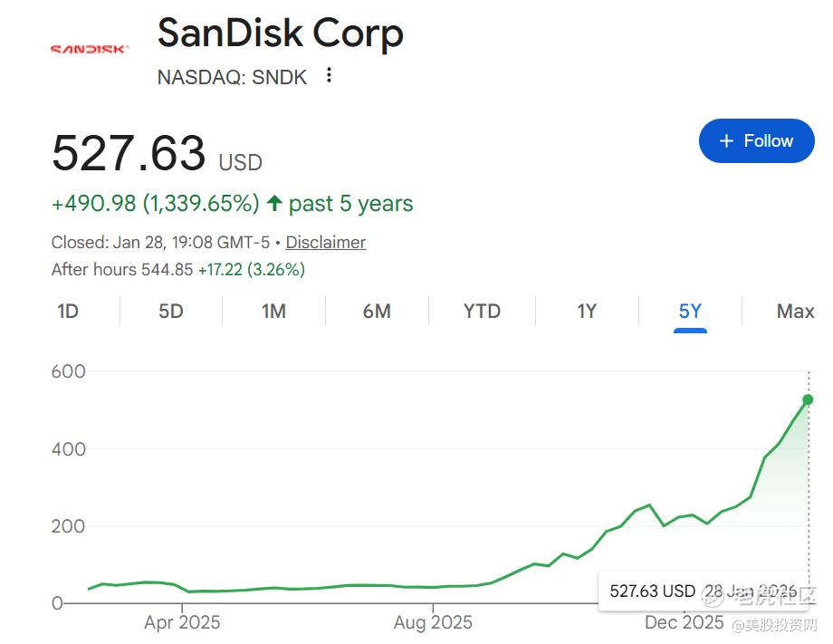The height and width of the screenshot is (644, 833).
Task: Switch to the 5D time range
Action: tap(171, 312)
